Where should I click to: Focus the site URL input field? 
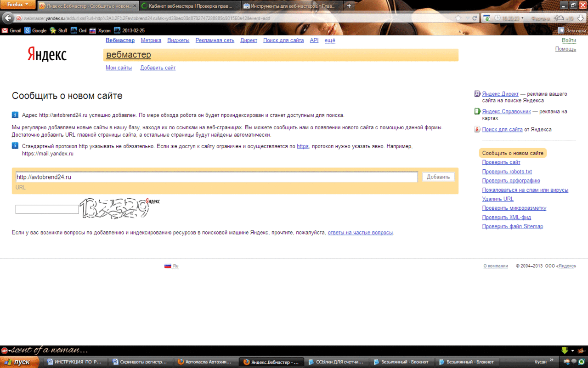coord(217,177)
